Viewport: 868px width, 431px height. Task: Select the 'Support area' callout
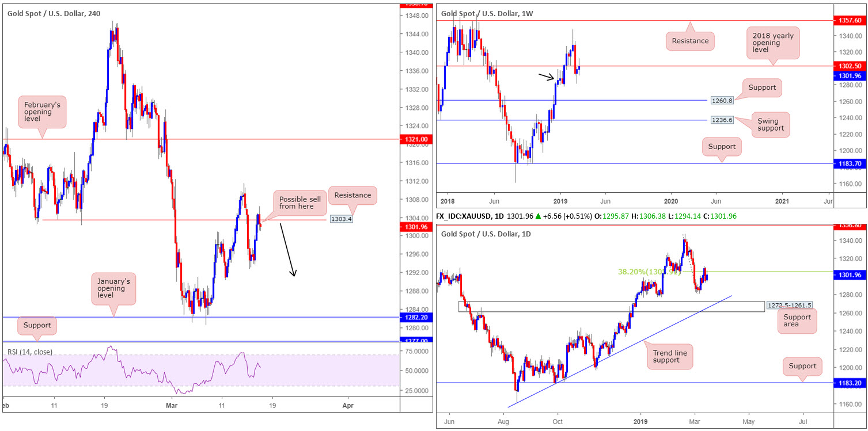(x=797, y=321)
